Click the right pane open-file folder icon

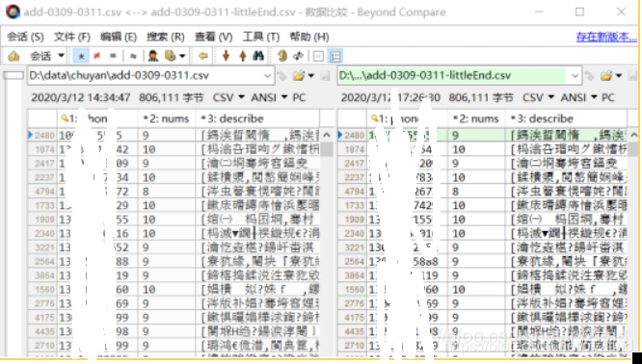606,76
